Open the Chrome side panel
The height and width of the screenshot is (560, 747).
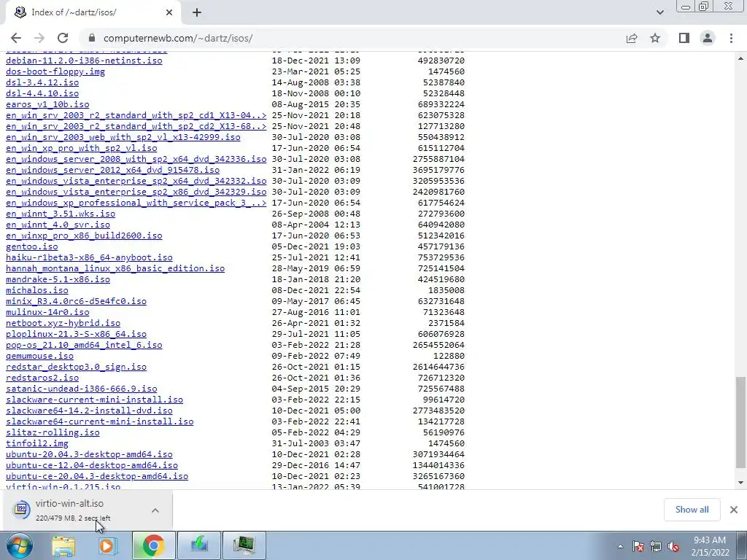coord(684,38)
